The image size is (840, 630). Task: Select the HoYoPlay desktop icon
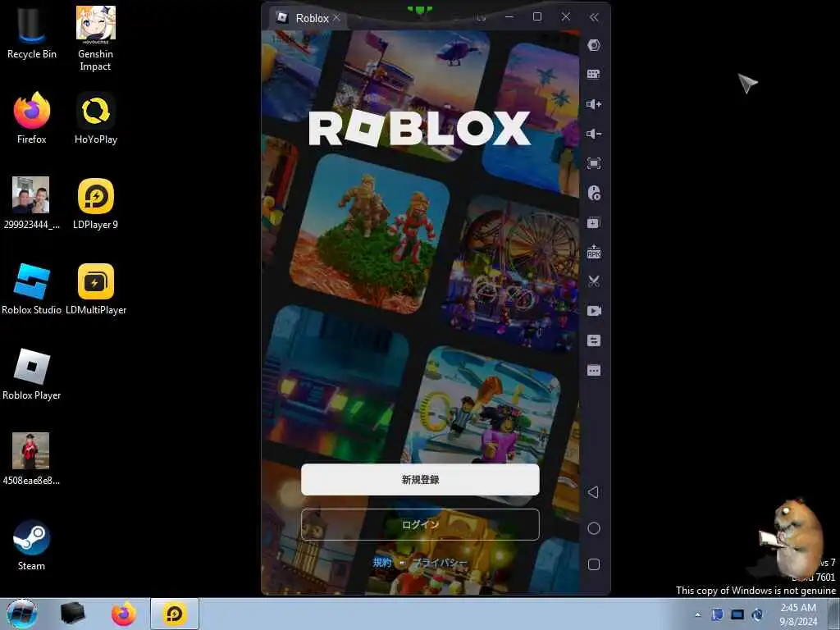(95, 118)
